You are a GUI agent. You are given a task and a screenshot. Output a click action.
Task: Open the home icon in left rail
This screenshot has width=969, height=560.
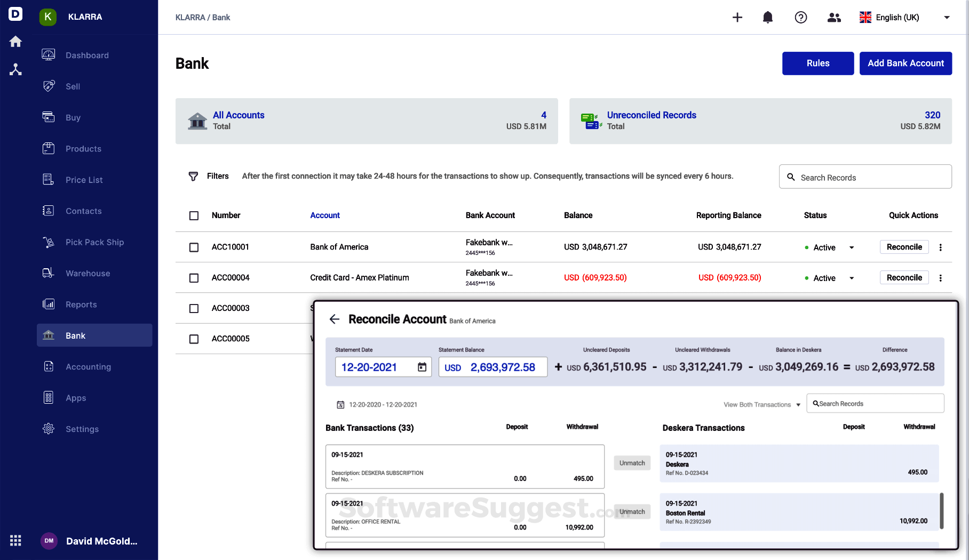tap(15, 42)
